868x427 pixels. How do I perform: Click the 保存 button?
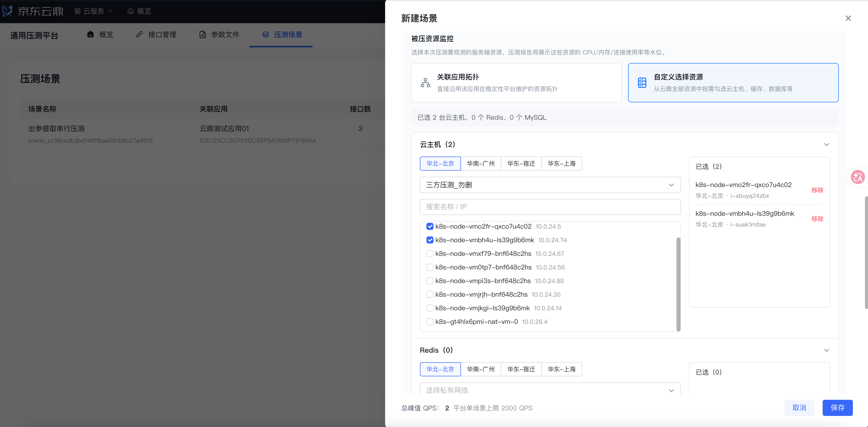[837, 408]
